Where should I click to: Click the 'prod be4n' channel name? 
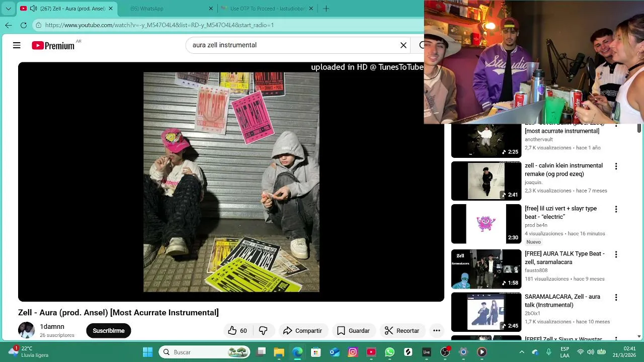pyautogui.click(x=536, y=225)
